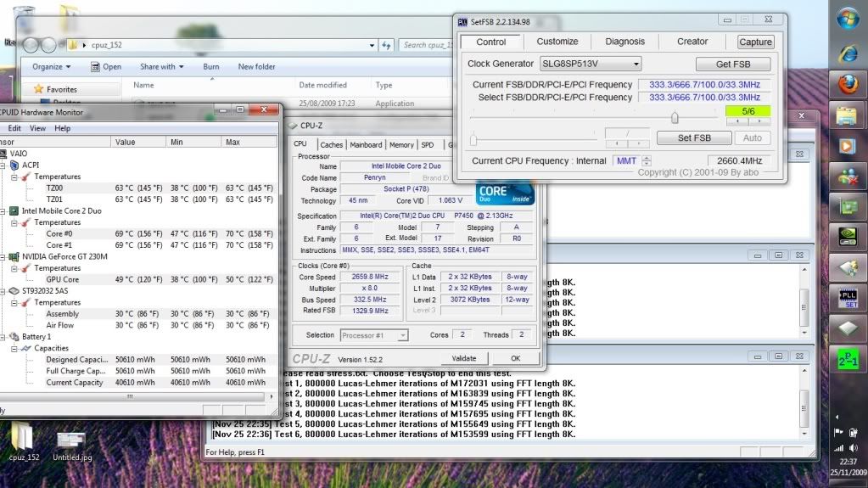Screen dimensions: 868x488
Task: Open Caches tab in CPU-Z
Action: coord(331,144)
